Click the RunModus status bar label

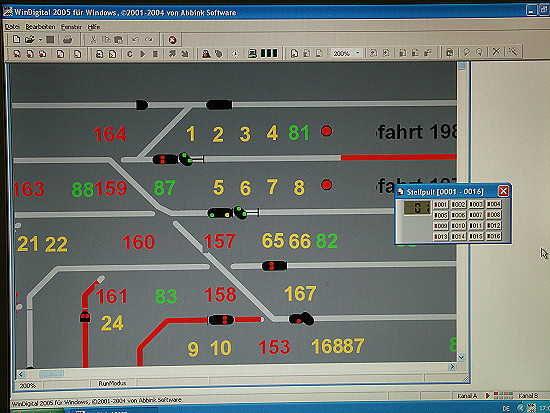tap(112, 383)
